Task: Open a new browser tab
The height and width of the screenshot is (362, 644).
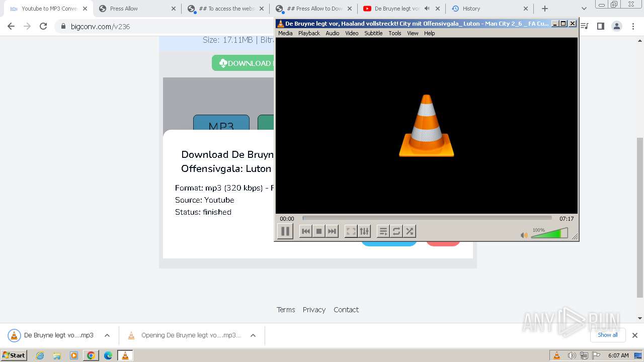Action: (545, 9)
